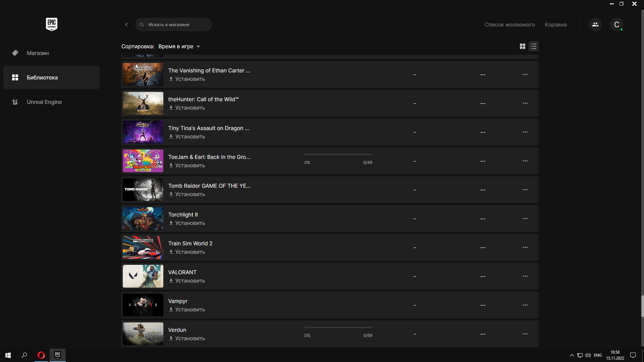The width and height of the screenshot is (644, 362).
Task: Install The Vanishing of Ethan Carter
Action: pyautogui.click(x=187, y=79)
